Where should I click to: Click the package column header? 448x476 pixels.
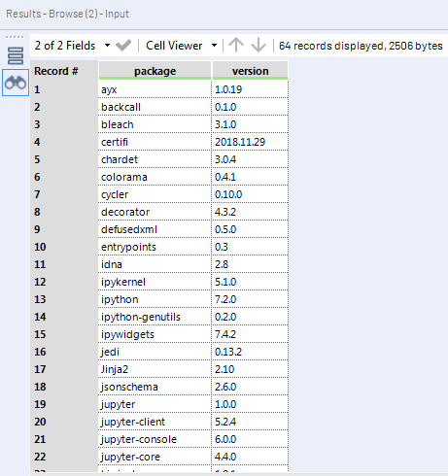[x=155, y=71]
